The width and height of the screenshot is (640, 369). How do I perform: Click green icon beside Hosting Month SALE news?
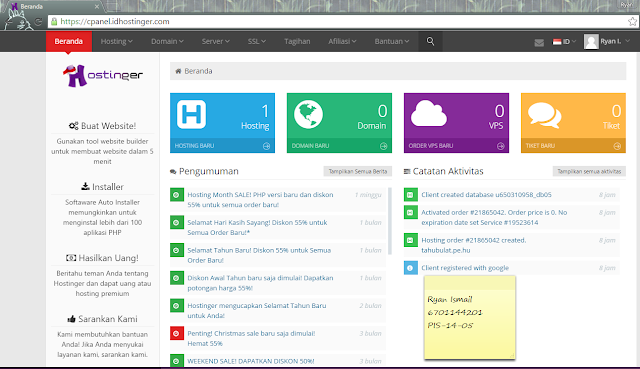pyautogui.click(x=177, y=195)
